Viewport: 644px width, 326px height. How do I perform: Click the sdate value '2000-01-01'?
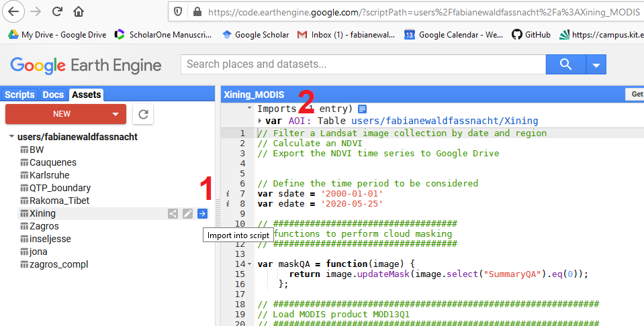(352, 194)
